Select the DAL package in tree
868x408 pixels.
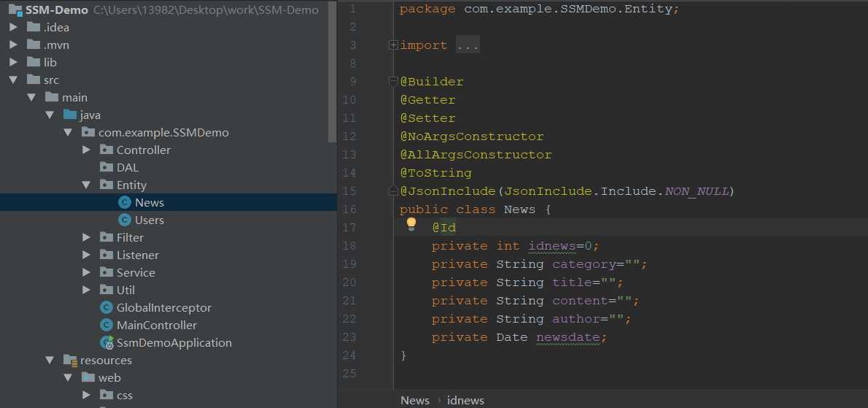pos(127,167)
